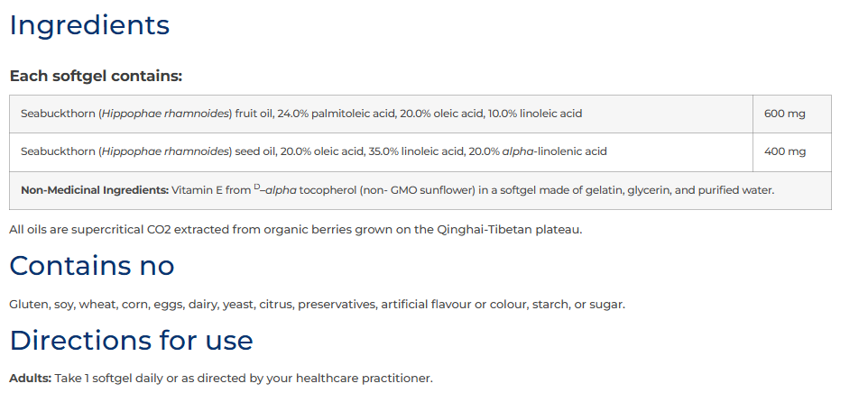868x402 pixels.
Task: Click the Non-Medicinal Ingredients label
Action: click(x=95, y=190)
